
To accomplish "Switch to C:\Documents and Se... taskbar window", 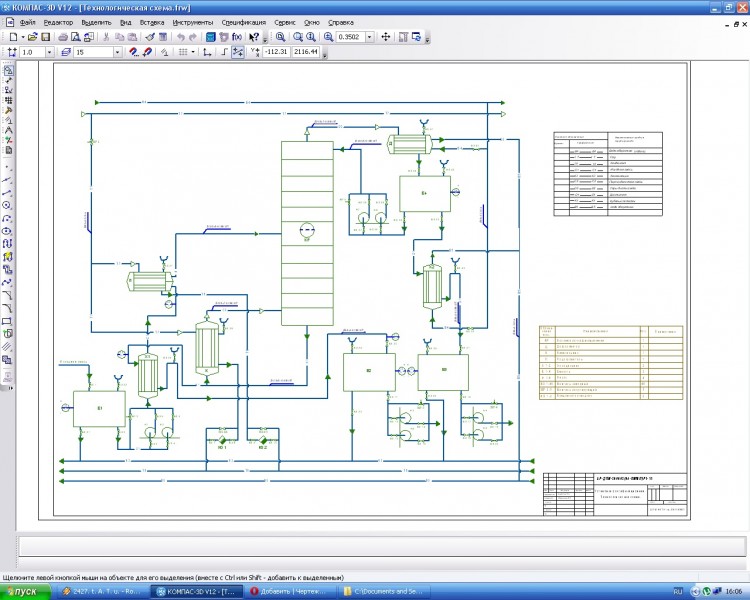I will tap(384, 592).
